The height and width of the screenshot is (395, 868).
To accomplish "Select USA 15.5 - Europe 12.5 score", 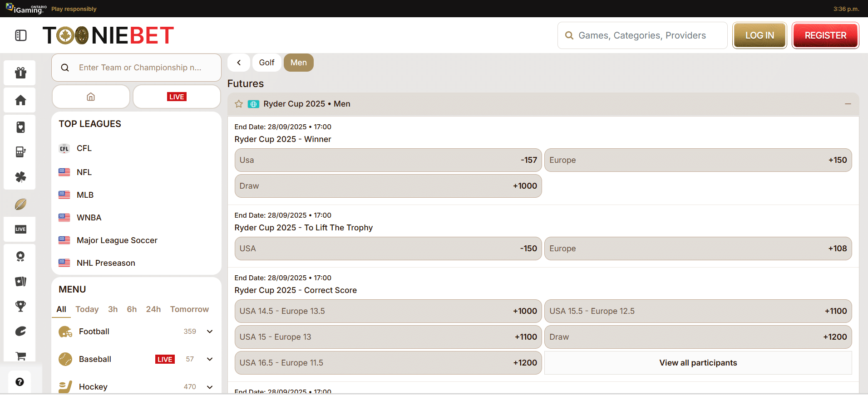I will [698, 311].
